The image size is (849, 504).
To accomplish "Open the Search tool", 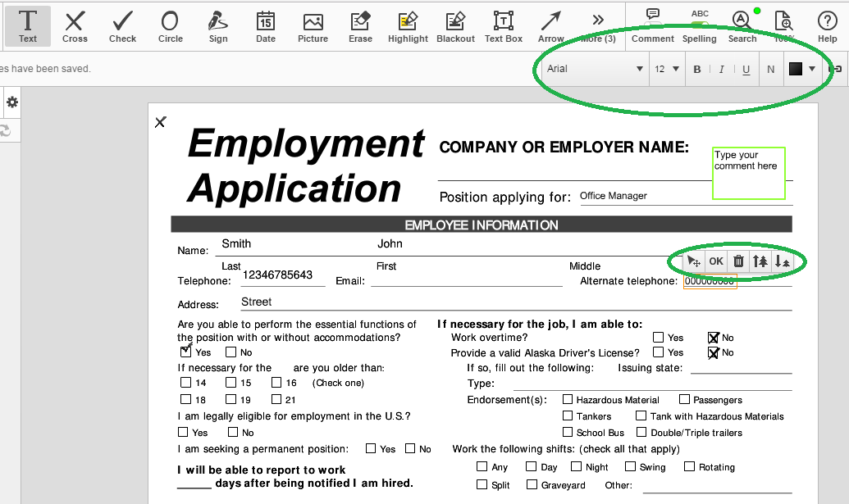I will click(x=742, y=26).
